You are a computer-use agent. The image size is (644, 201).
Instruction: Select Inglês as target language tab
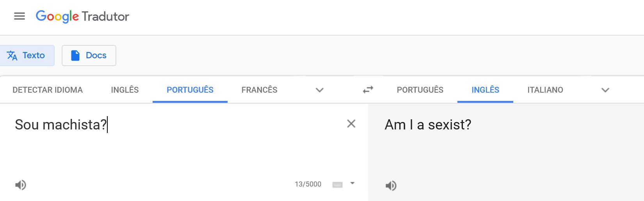click(485, 90)
